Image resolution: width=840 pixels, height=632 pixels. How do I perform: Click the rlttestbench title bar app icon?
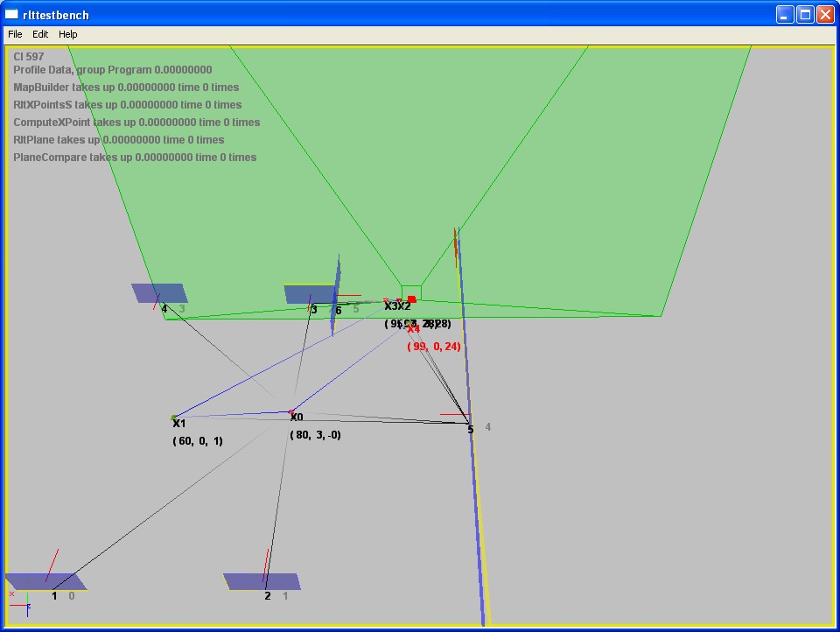[x=11, y=14]
